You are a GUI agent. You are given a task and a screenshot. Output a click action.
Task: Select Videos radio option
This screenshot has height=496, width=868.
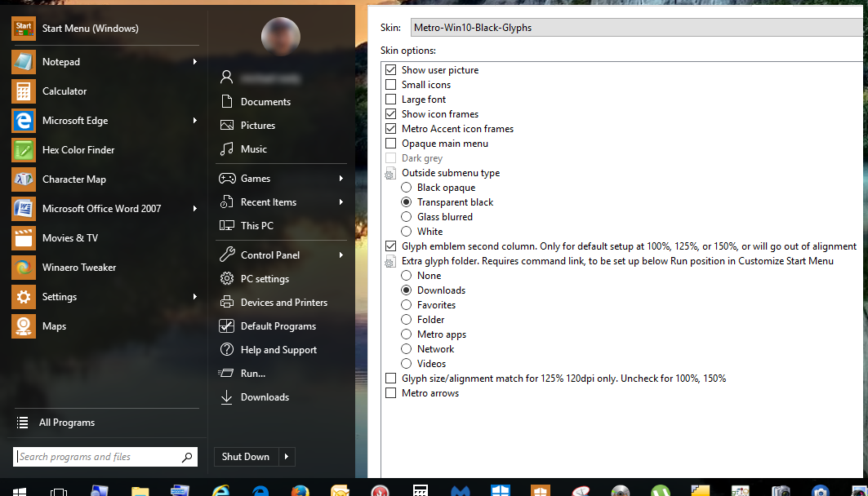[x=407, y=363]
